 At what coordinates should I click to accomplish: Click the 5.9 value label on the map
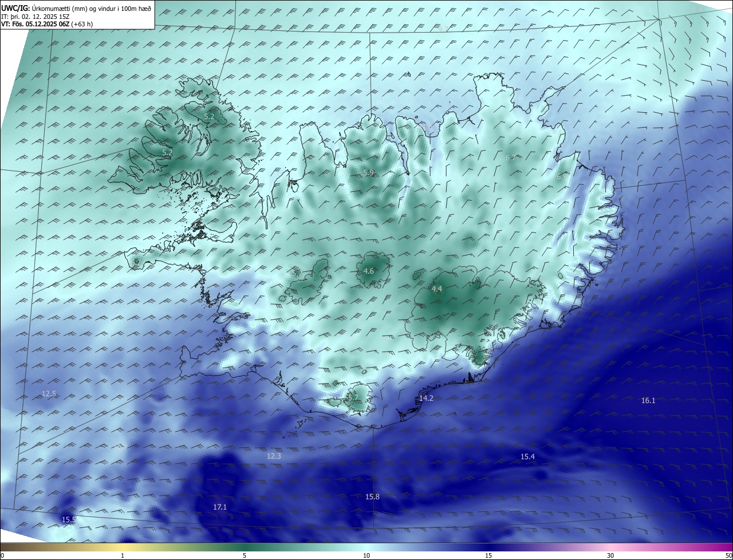pyautogui.click(x=369, y=172)
